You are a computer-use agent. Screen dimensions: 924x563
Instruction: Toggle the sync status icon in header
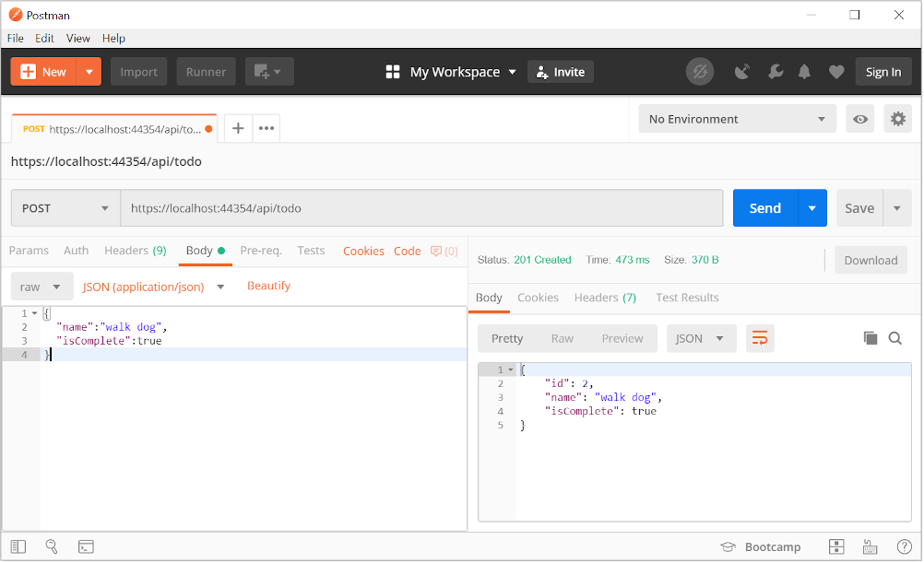pos(700,71)
